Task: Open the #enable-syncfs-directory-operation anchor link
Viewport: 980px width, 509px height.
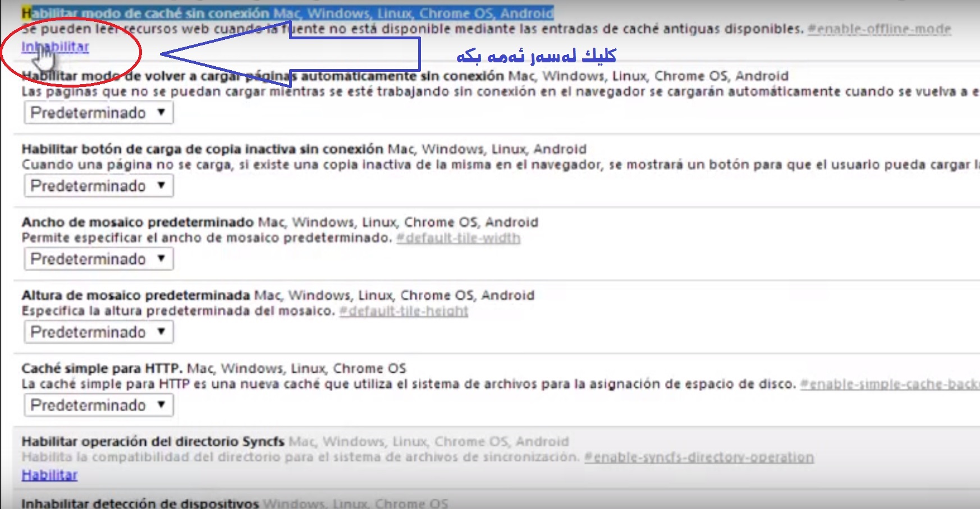Action: (699, 457)
